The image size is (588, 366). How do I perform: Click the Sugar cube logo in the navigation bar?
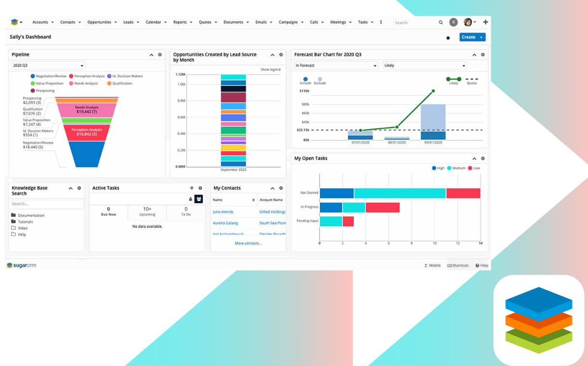pos(14,22)
